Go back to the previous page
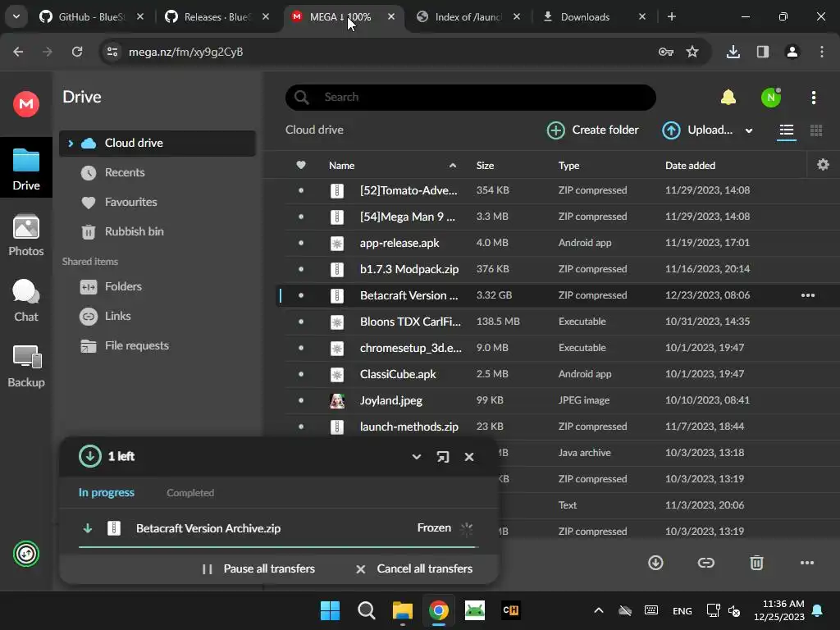 (18, 52)
